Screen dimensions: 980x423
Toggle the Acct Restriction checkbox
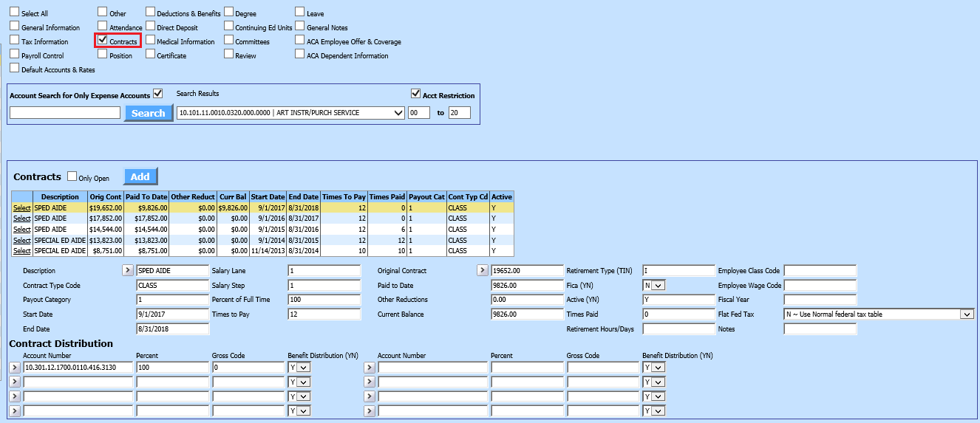(x=415, y=94)
